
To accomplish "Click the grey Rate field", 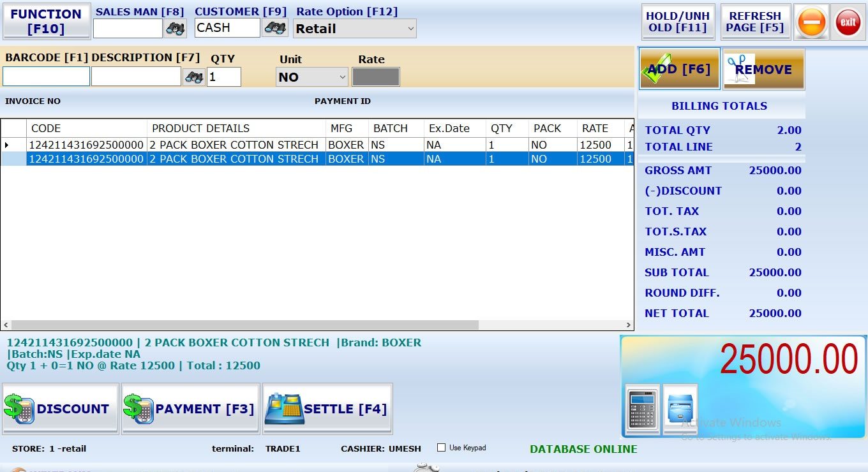I will tap(376, 77).
